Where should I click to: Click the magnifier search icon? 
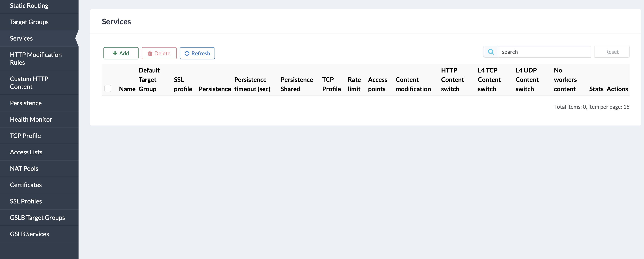click(491, 52)
